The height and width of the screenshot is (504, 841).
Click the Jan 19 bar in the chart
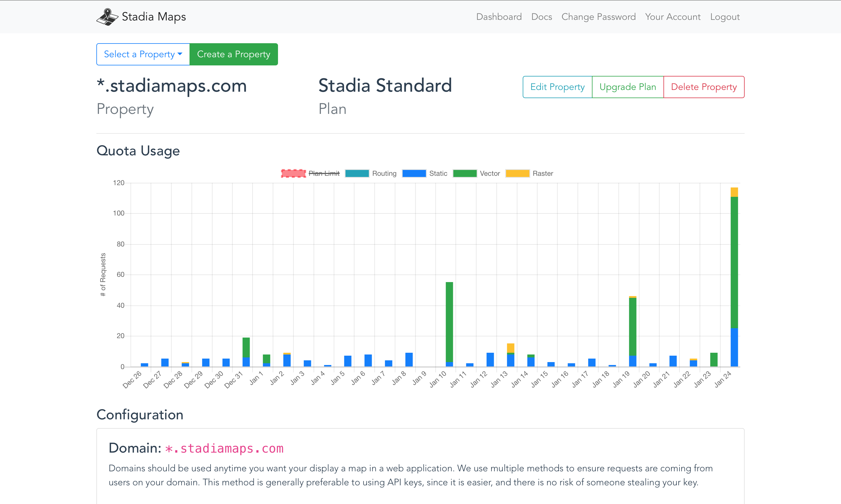(633, 331)
